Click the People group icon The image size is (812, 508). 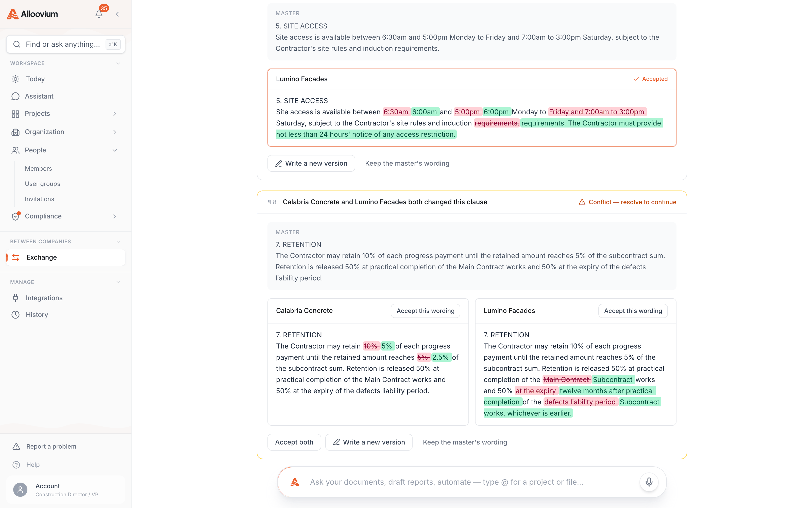click(15, 150)
